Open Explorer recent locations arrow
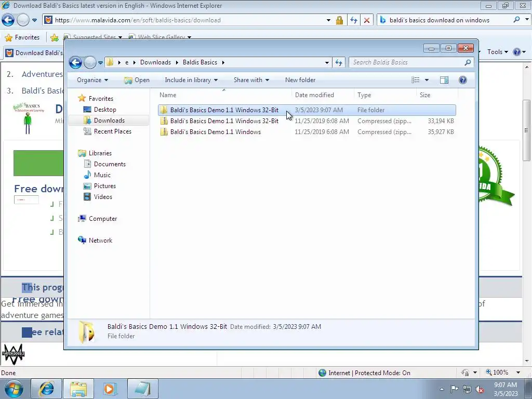This screenshot has height=399, width=532. [x=100, y=63]
